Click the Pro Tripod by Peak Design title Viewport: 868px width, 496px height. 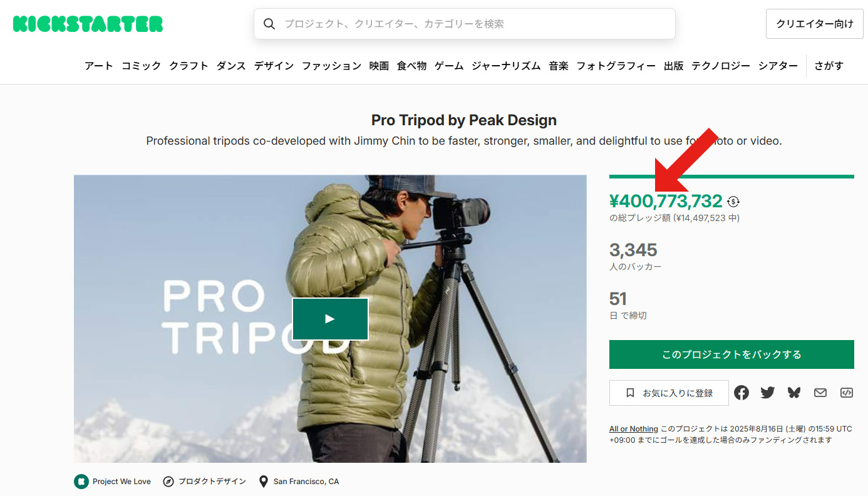coord(464,120)
